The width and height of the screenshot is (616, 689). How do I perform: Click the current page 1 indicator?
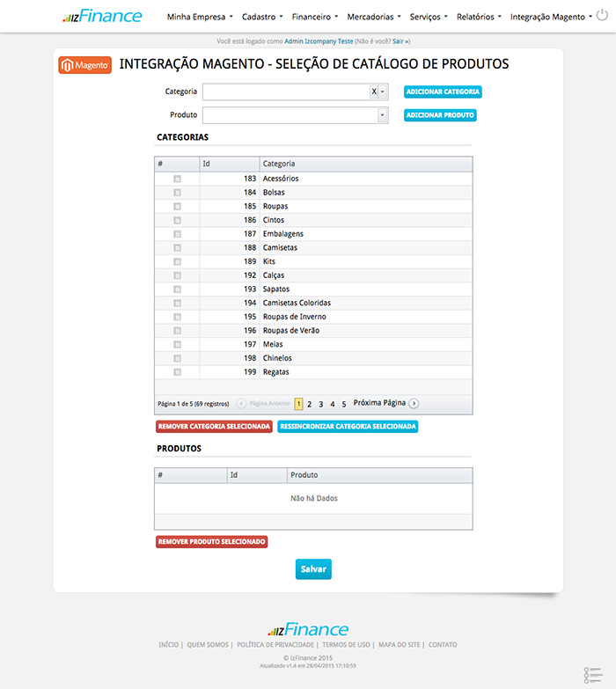(298, 404)
